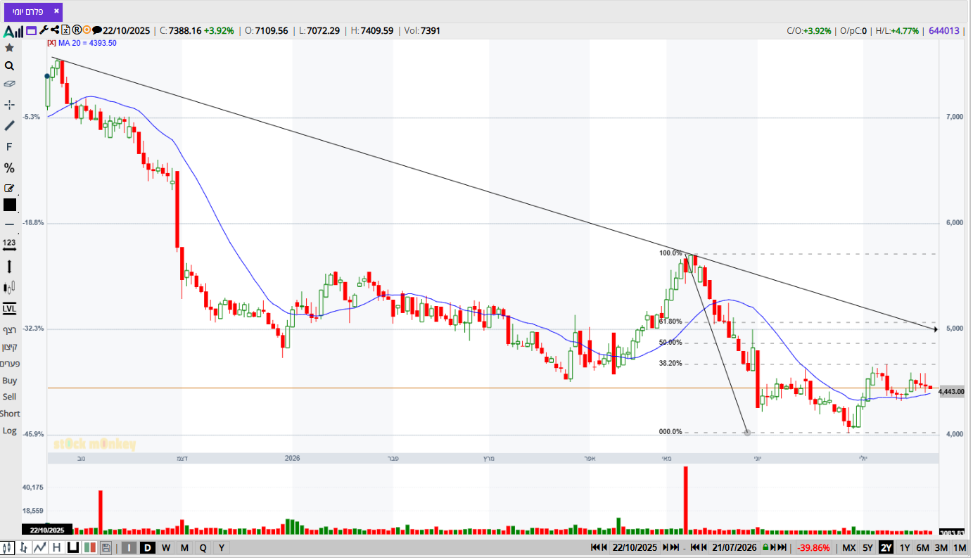This screenshot has height=560, width=973.
Task: Click the פערים sidebar button
Action: point(9,364)
